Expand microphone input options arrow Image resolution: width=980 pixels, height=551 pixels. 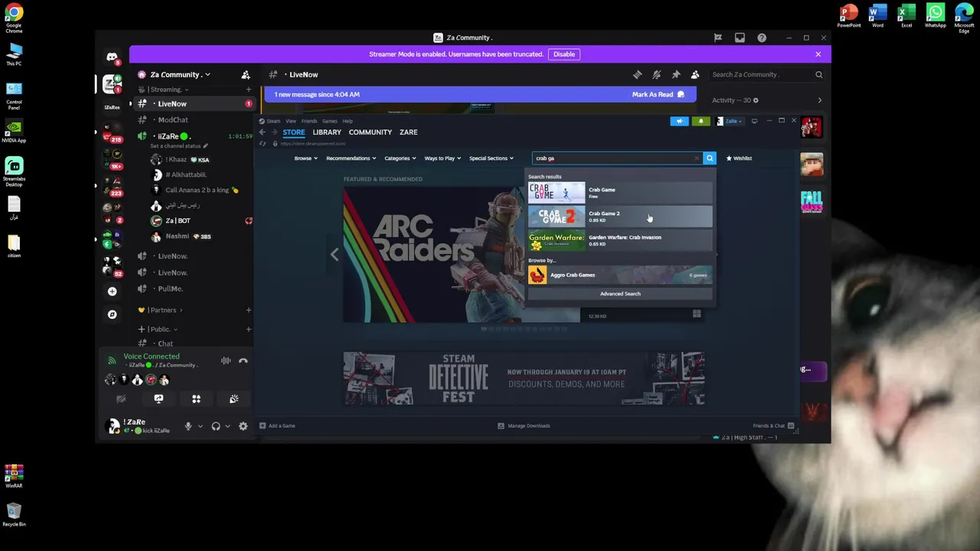click(x=201, y=426)
